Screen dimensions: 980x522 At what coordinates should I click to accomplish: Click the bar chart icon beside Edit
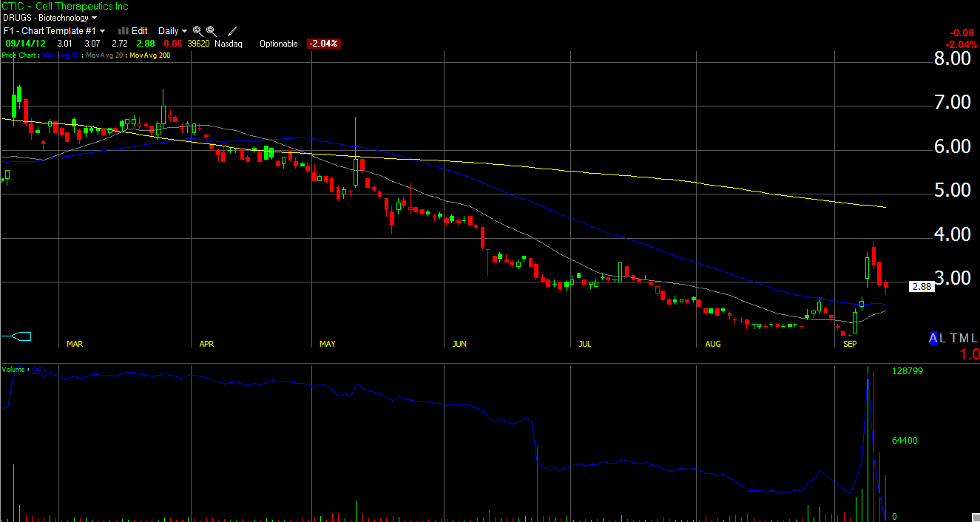pyautogui.click(x=123, y=31)
